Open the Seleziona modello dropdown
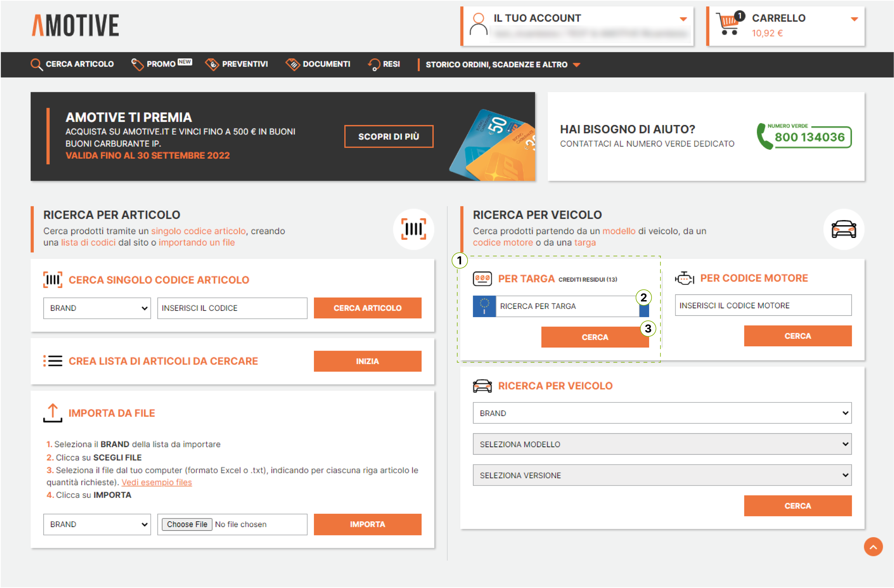Viewport: 894px width, 588px height. tap(662, 444)
